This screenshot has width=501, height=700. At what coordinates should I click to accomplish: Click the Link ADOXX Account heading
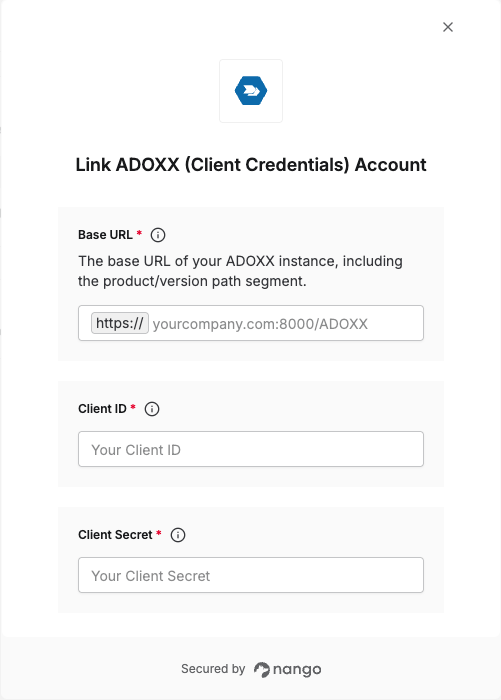click(251, 165)
